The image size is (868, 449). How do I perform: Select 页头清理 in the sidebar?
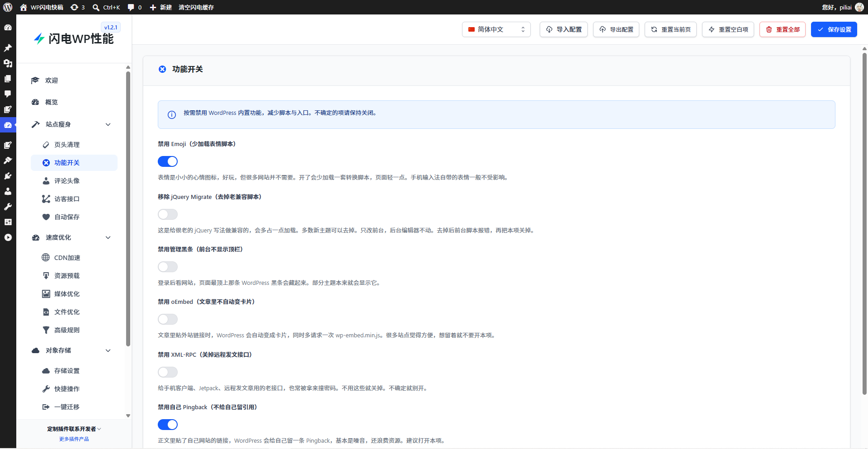[74, 145]
